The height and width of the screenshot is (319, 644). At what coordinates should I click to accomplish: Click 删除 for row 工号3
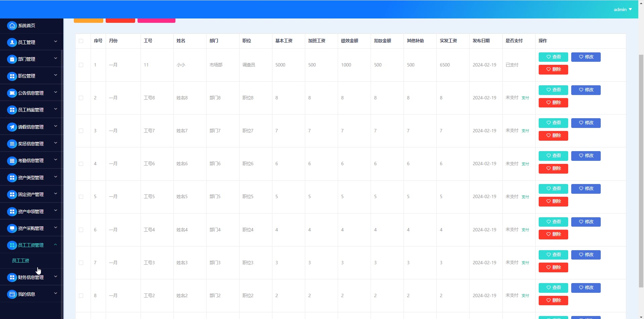(553, 267)
